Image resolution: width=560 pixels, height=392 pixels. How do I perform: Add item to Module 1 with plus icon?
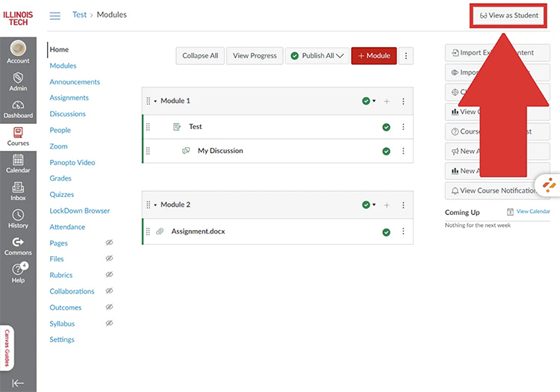click(387, 102)
